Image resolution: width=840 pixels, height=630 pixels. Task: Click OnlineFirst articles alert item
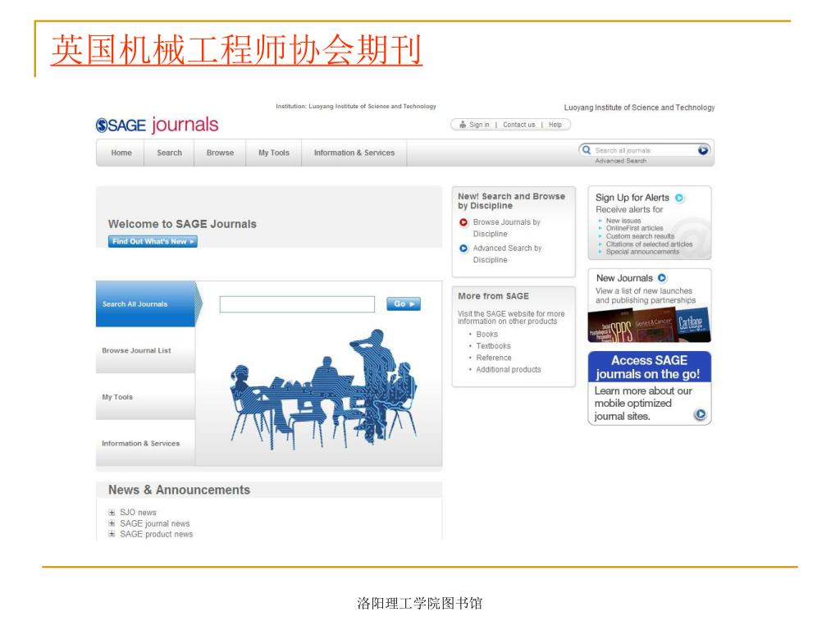634,228
